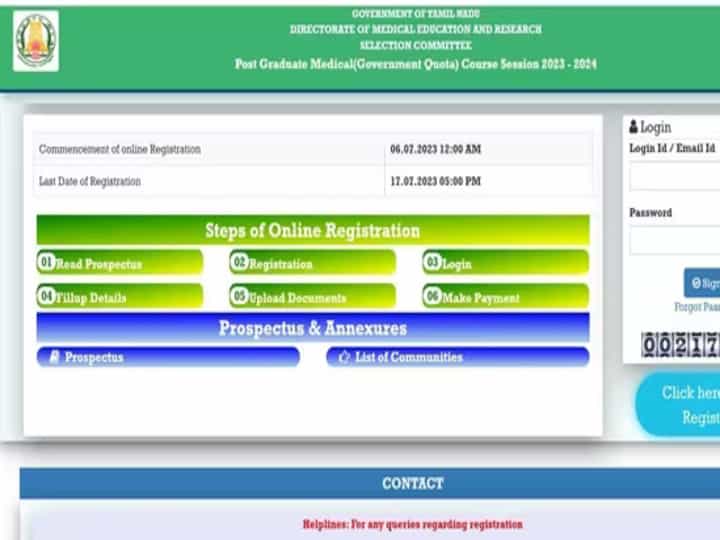Click the 01 step number badge
The width and height of the screenshot is (720, 540).
[46, 262]
